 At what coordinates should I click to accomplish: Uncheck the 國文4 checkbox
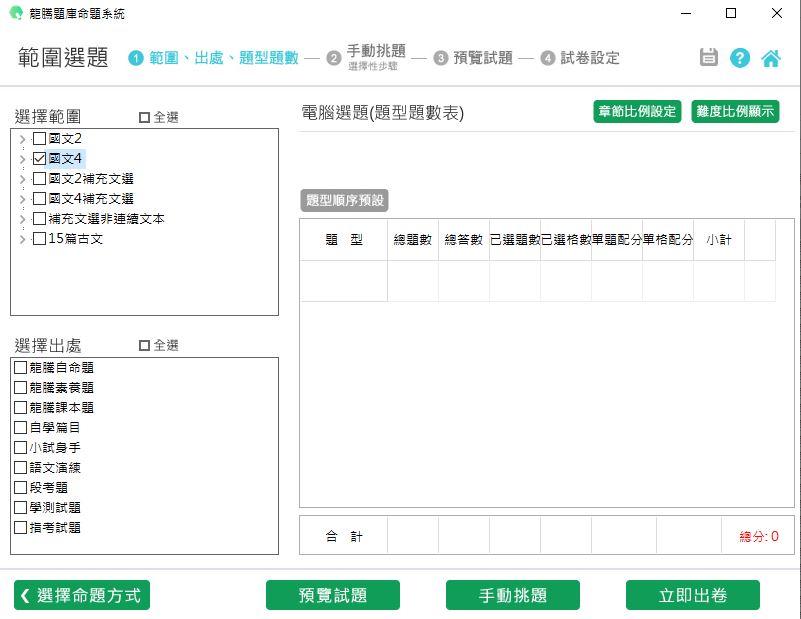coord(39,159)
